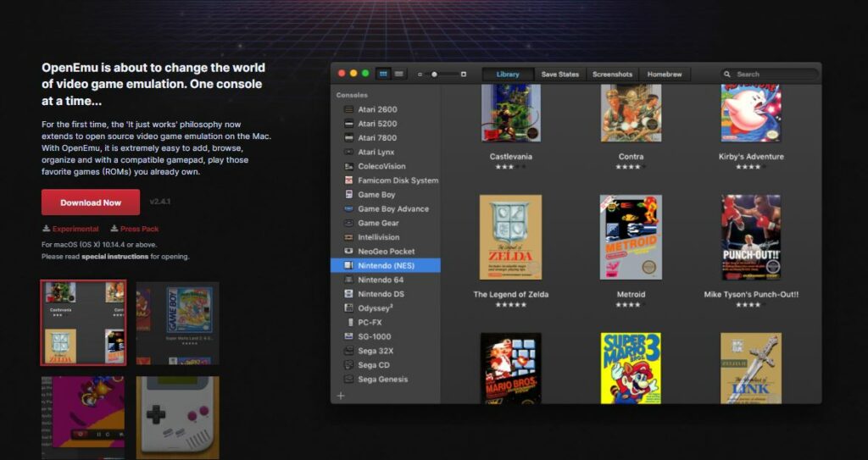This screenshot has height=460, width=868.
Task: Select Famicom Disk System console
Action: tap(386, 180)
